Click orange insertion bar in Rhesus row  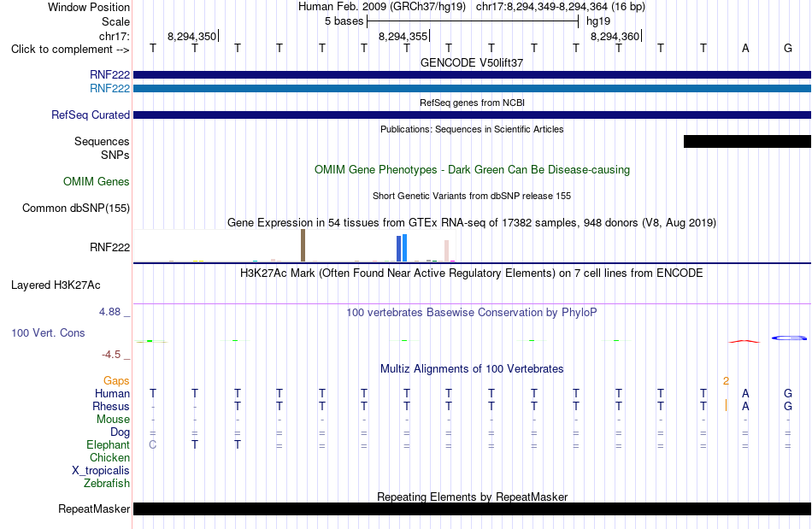pyautogui.click(x=726, y=405)
